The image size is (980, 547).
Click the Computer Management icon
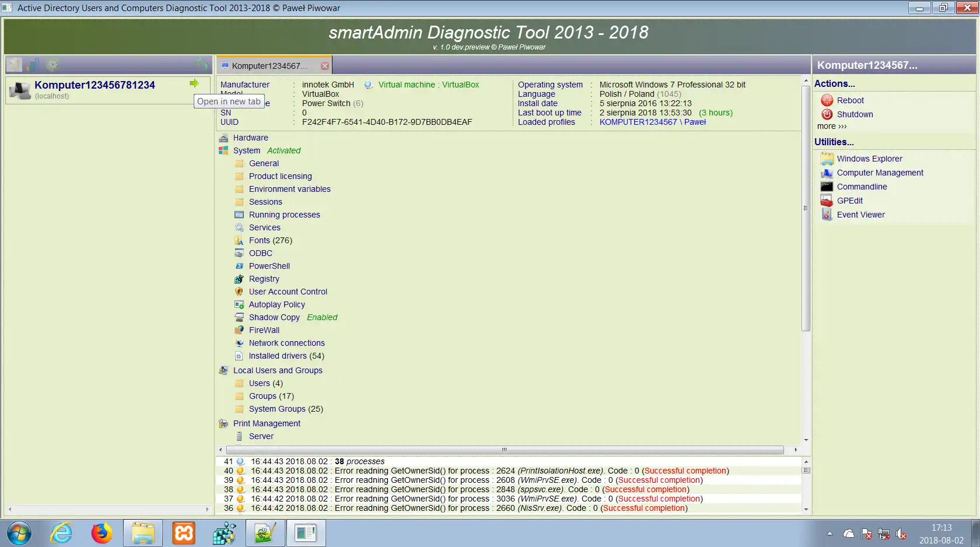click(827, 173)
